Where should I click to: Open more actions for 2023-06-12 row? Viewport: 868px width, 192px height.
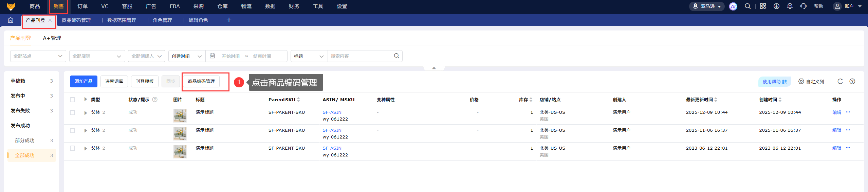point(848,148)
